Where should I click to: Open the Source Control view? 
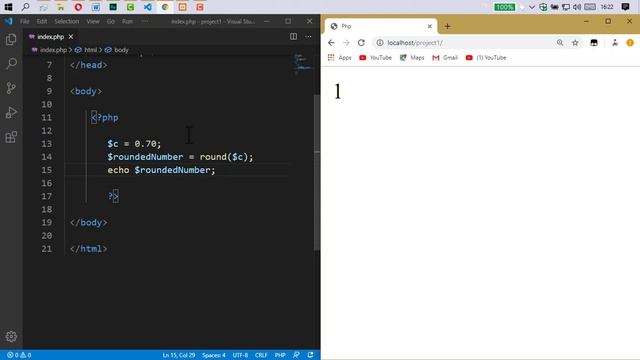click(x=11, y=88)
